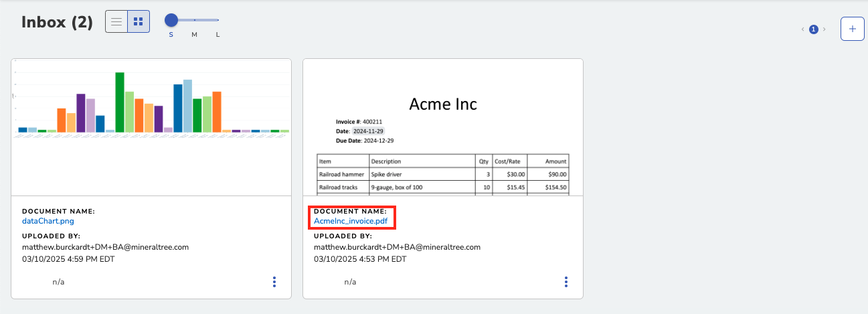This screenshot has width=868, height=314.
Task: Click uploader email on AcmeInc_invoice.pdf card
Action: (398, 246)
